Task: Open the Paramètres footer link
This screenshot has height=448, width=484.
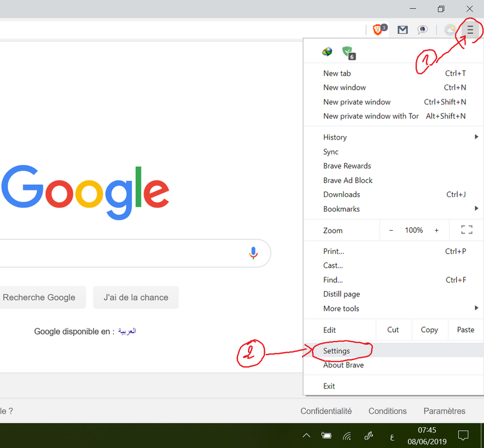Action: (444, 411)
